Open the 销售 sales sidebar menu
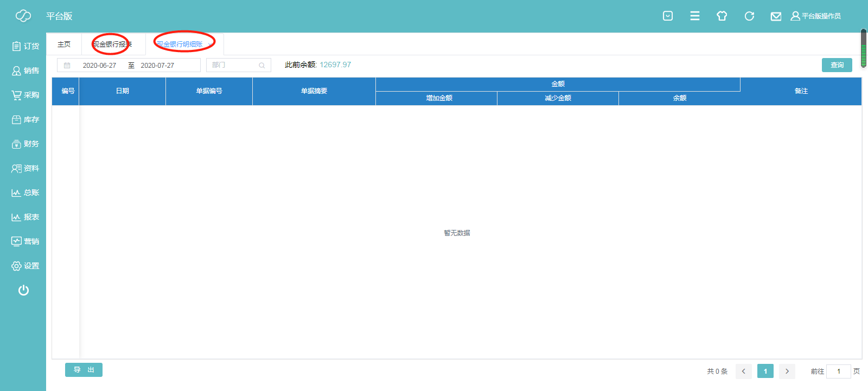868x391 pixels. point(25,70)
